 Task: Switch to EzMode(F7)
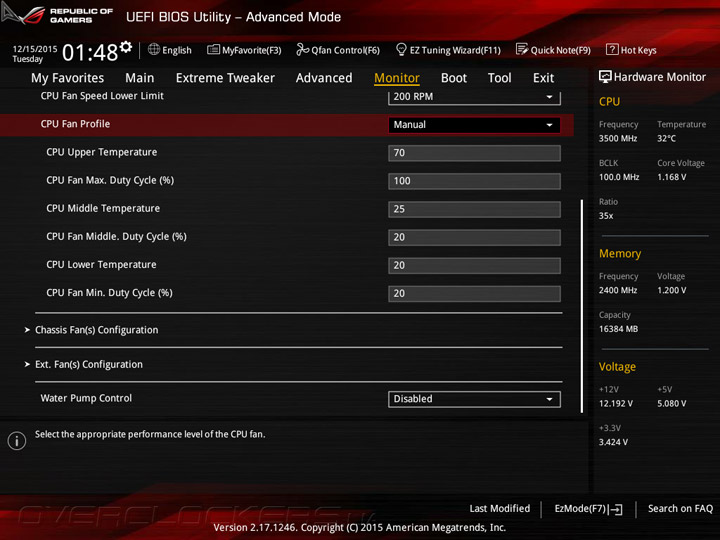pyautogui.click(x=589, y=509)
